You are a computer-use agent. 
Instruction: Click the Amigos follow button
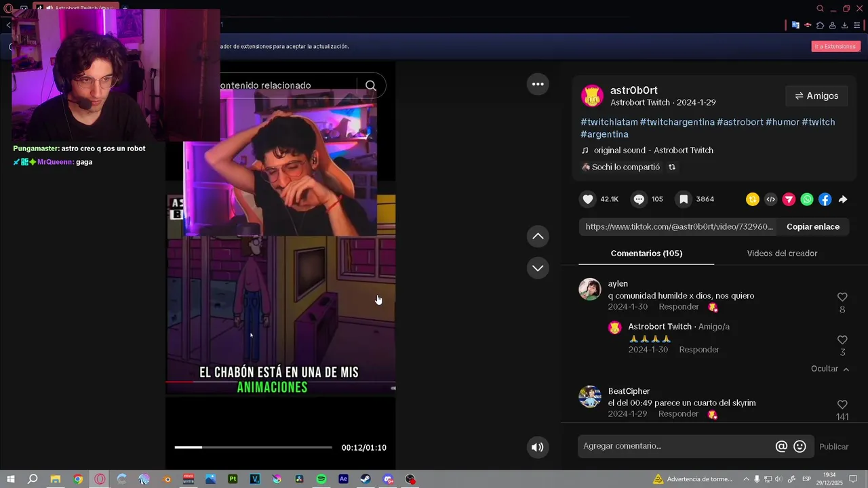816,96
